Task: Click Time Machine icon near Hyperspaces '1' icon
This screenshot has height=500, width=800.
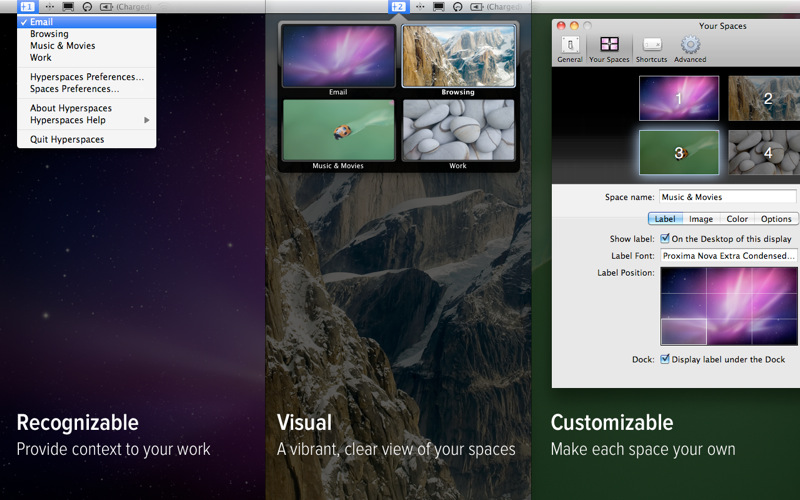Action: 87,7
